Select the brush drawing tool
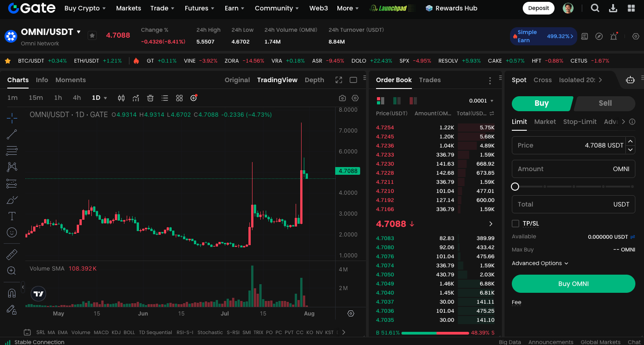Viewport: 644px width, 345px height. pos(12,200)
